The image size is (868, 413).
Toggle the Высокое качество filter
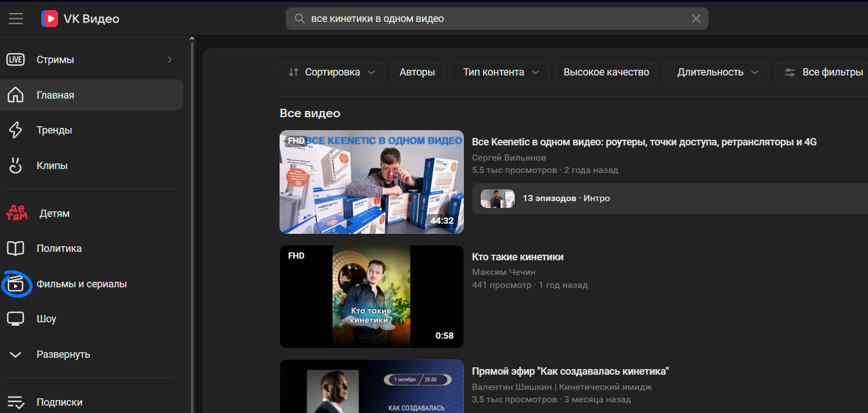[x=606, y=72]
